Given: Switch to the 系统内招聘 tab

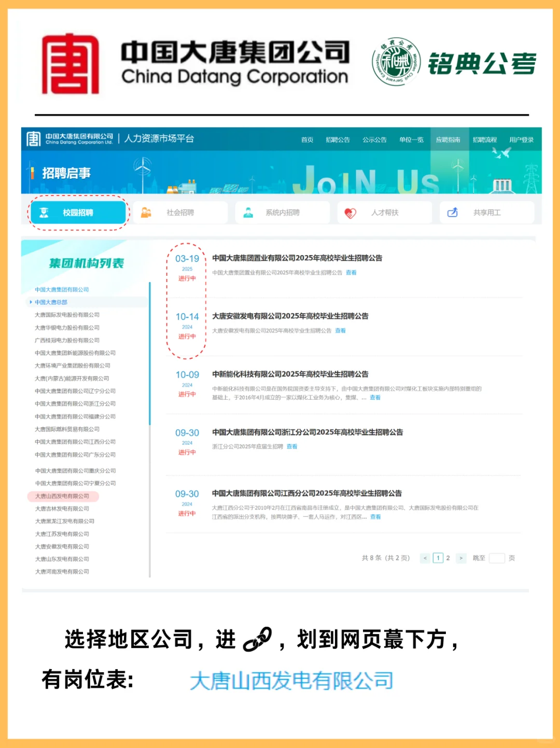Looking at the screenshot, I should [x=283, y=213].
